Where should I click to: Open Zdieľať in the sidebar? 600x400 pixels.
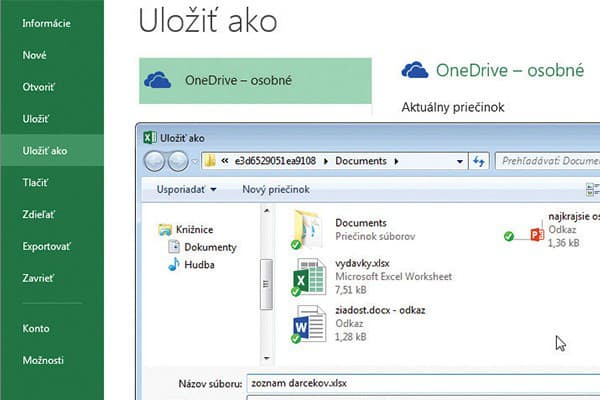click(x=38, y=214)
